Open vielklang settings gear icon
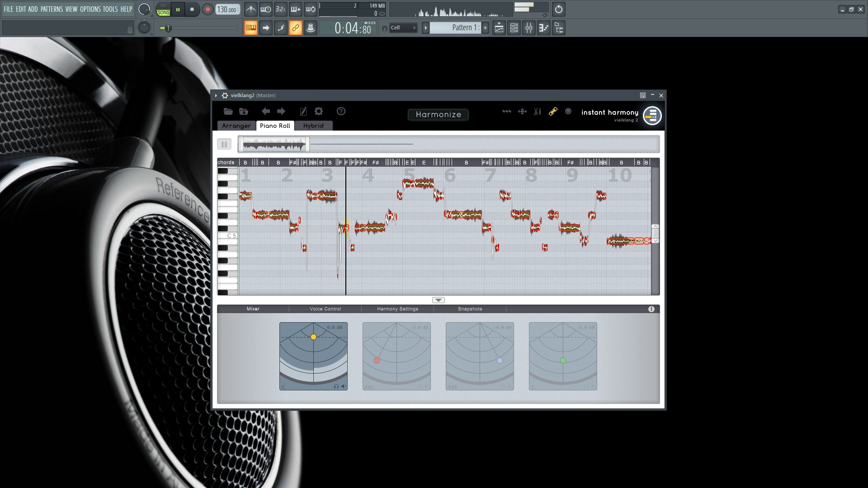 point(319,111)
